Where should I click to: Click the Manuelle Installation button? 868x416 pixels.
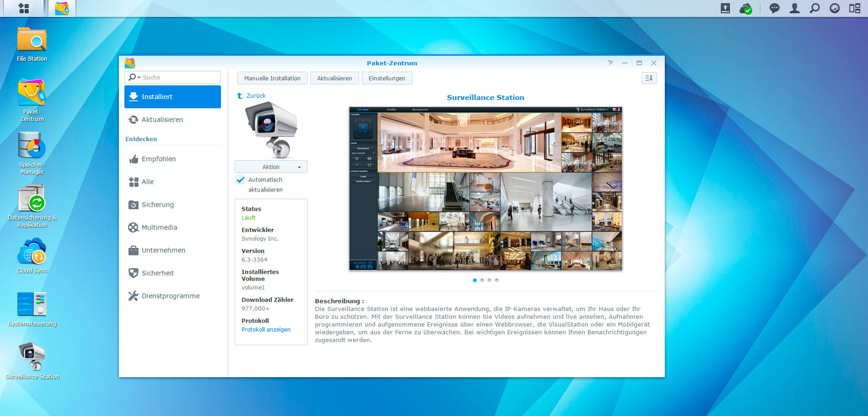pos(272,78)
